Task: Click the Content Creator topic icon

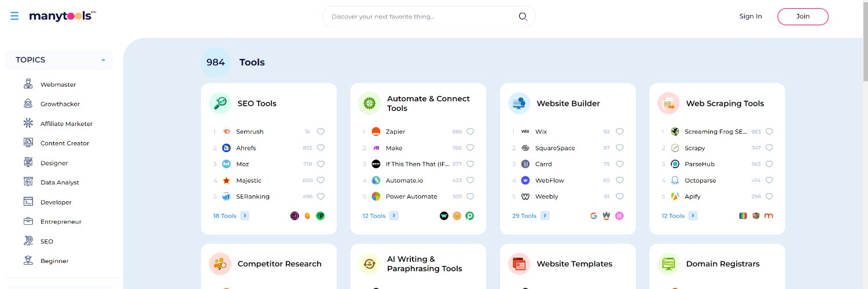Action: [28, 143]
